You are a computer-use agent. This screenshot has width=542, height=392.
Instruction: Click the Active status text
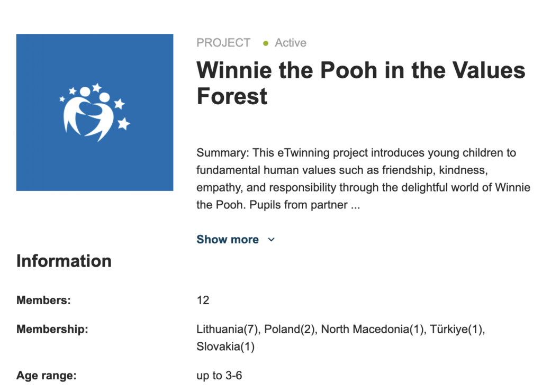tap(291, 43)
